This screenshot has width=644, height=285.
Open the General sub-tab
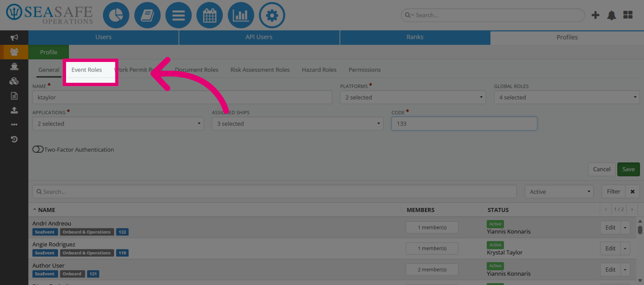[x=49, y=70]
